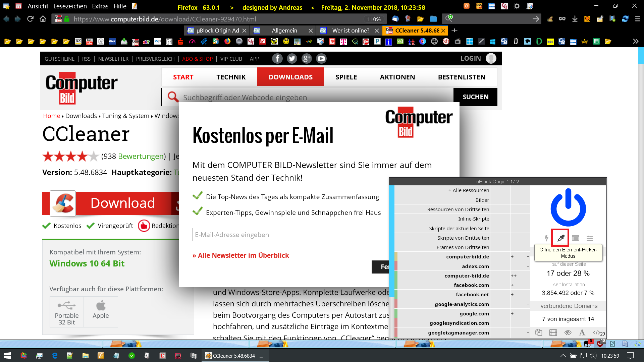This screenshot has width=644, height=362.
Task: Toggle uBlock remote fonts blocking A icon
Action: point(582,333)
